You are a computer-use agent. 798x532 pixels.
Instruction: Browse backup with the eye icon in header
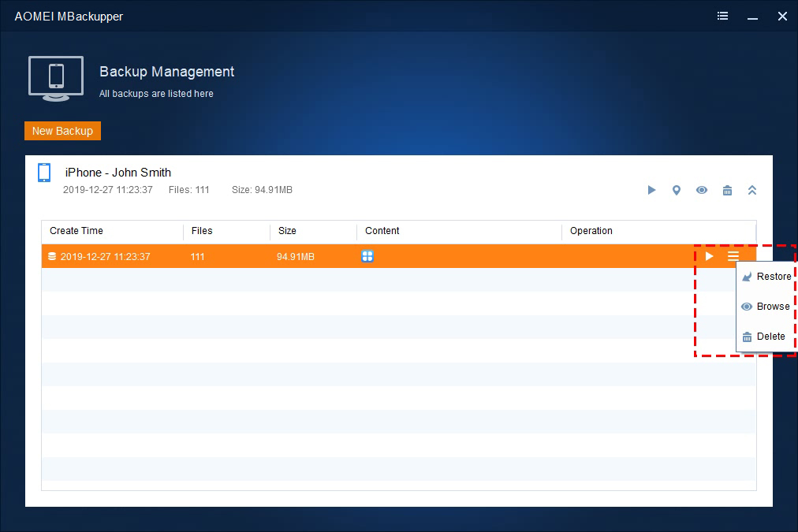[x=702, y=190]
